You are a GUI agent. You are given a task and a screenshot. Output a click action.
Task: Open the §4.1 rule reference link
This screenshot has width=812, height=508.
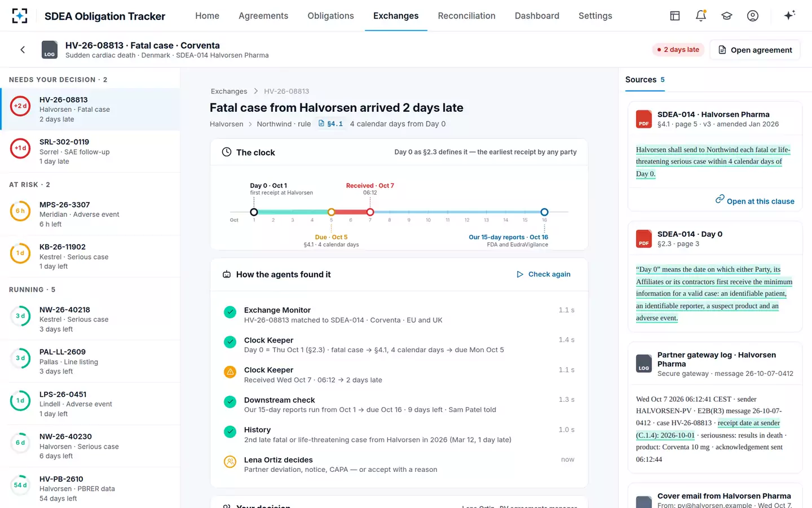point(330,124)
